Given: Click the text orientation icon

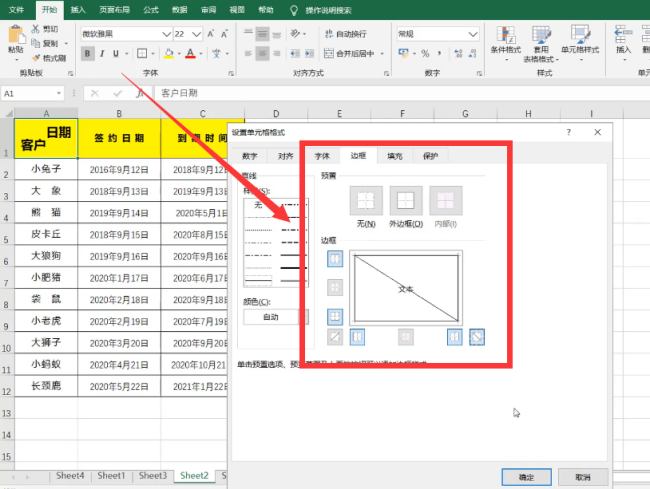Looking at the screenshot, I should point(295,34).
